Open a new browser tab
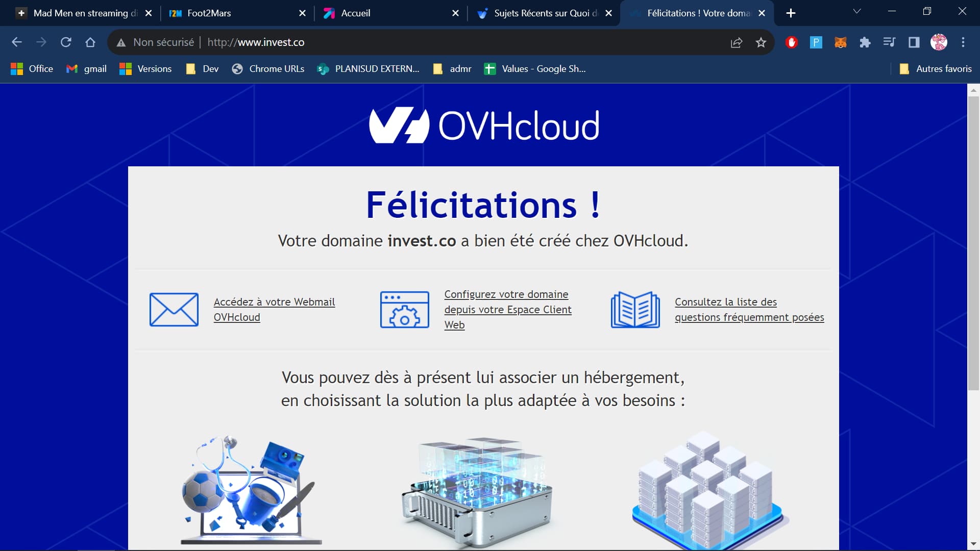980x551 pixels. [791, 13]
